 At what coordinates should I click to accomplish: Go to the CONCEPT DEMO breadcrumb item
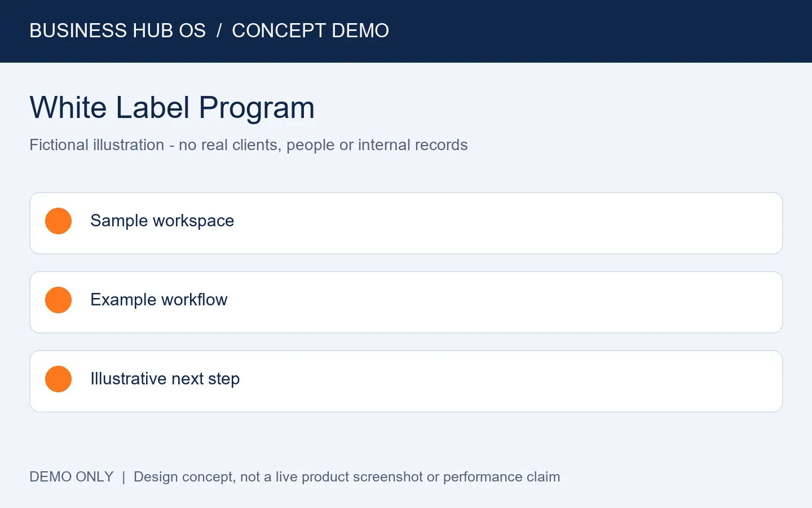310,30
